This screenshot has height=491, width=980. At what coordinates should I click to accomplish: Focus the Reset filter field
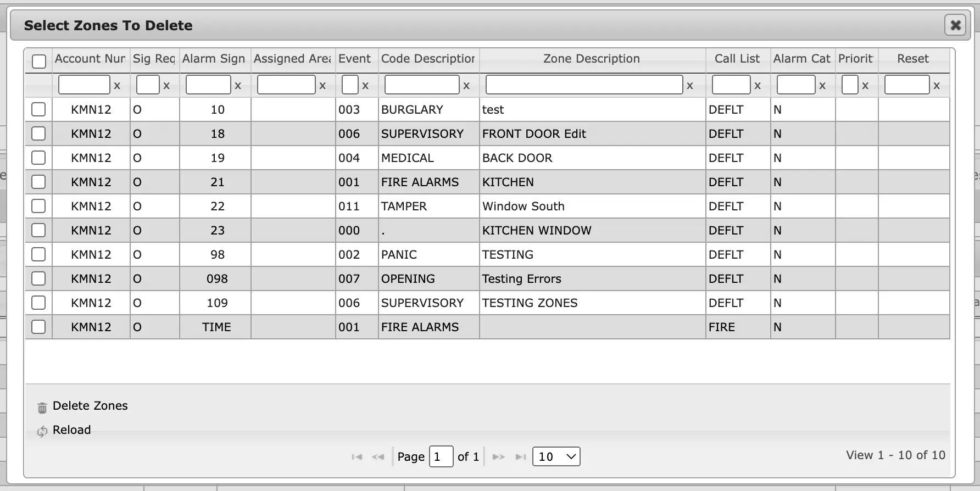click(x=907, y=85)
